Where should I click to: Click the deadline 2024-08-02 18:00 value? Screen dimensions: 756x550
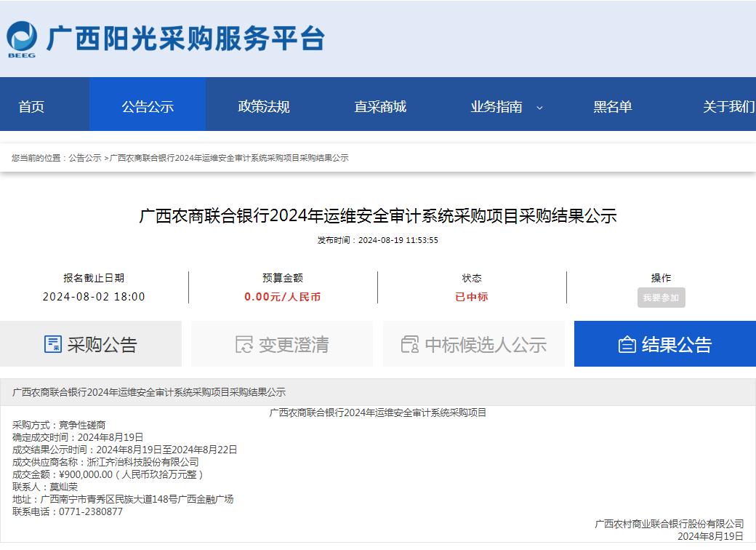tap(94, 297)
